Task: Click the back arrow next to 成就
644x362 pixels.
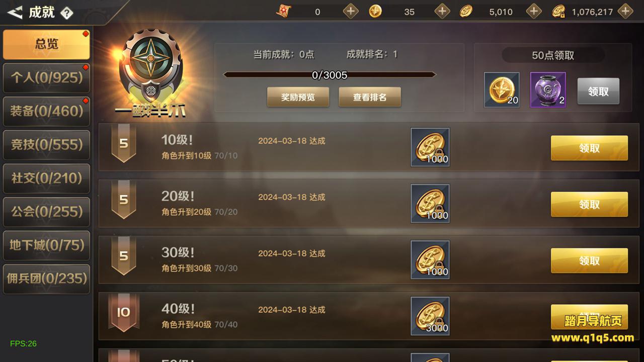Action: pyautogui.click(x=15, y=13)
